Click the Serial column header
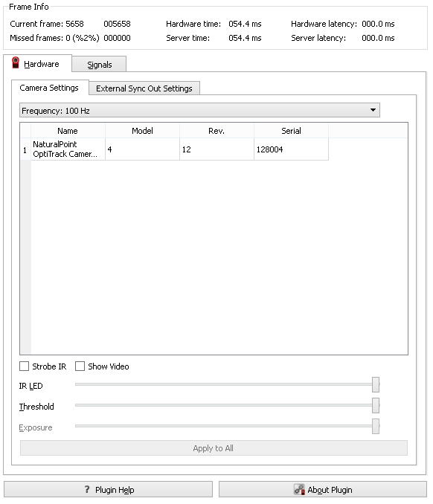 coord(291,131)
